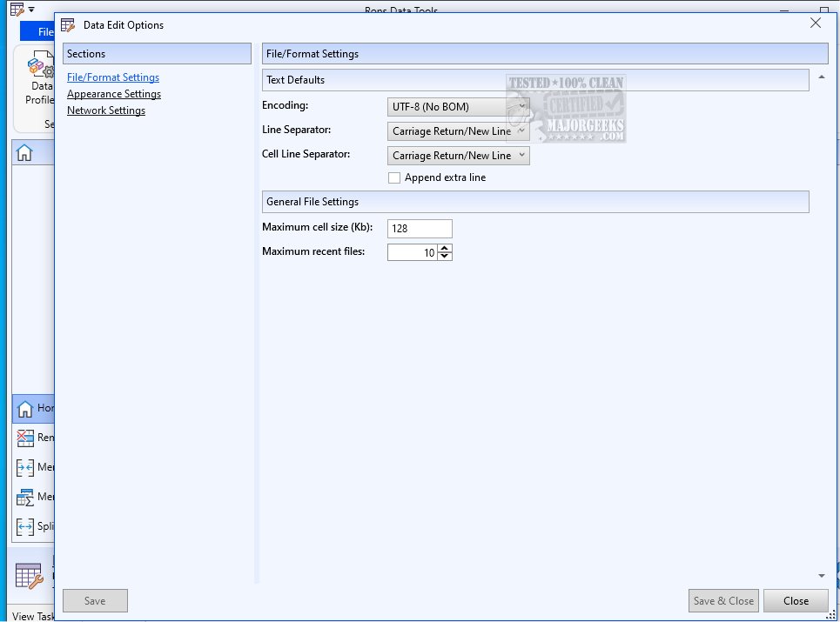Click the "Encoding:" label
Viewport: 840px width, 622px height.
[285, 105]
